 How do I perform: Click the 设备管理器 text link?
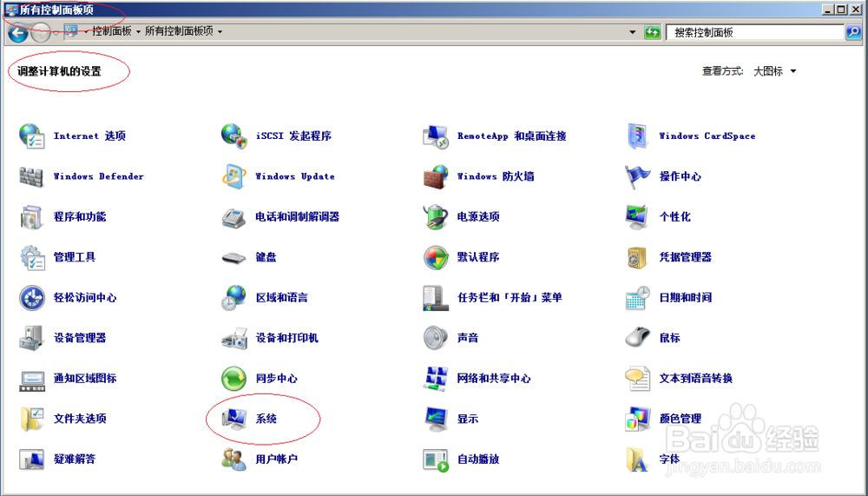[x=80, y=338]
